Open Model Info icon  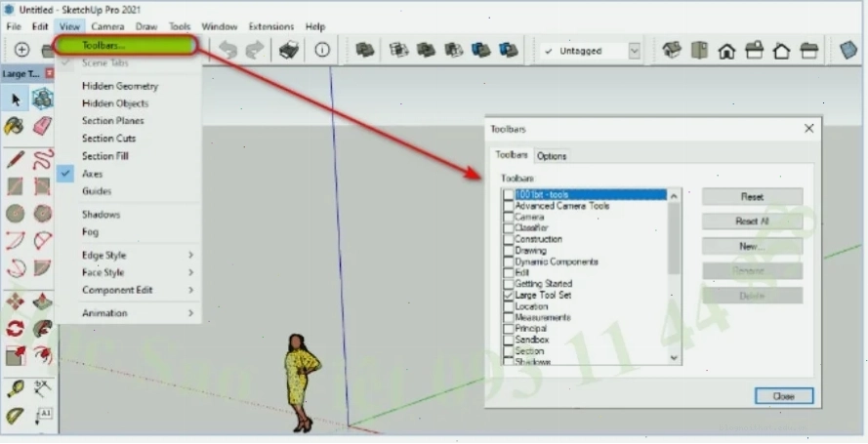322,51
